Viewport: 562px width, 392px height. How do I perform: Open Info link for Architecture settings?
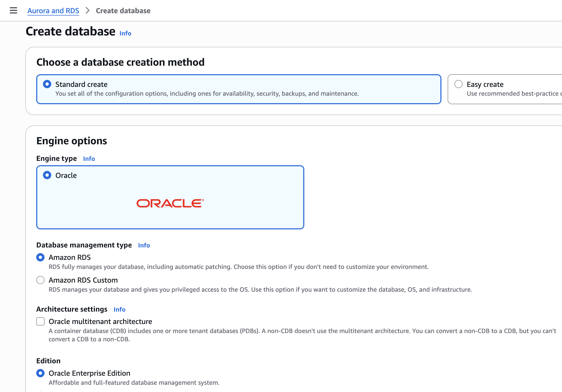click(119, 310)
